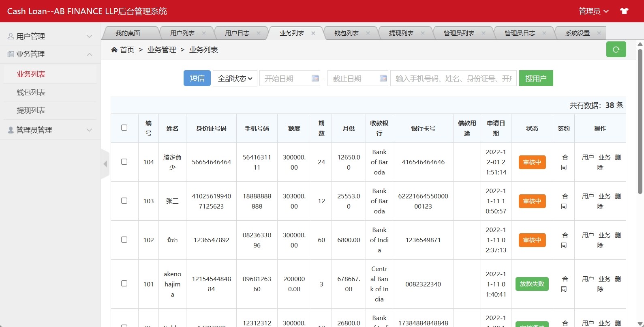Open the 管理员 account dropdown
This screenshot has height=327, width=644.
(594, 11)
